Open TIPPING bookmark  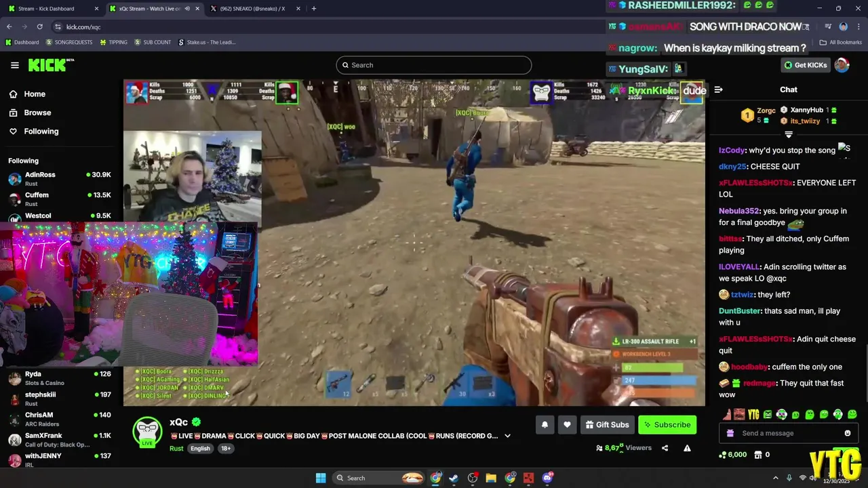(x=113, y=42)
